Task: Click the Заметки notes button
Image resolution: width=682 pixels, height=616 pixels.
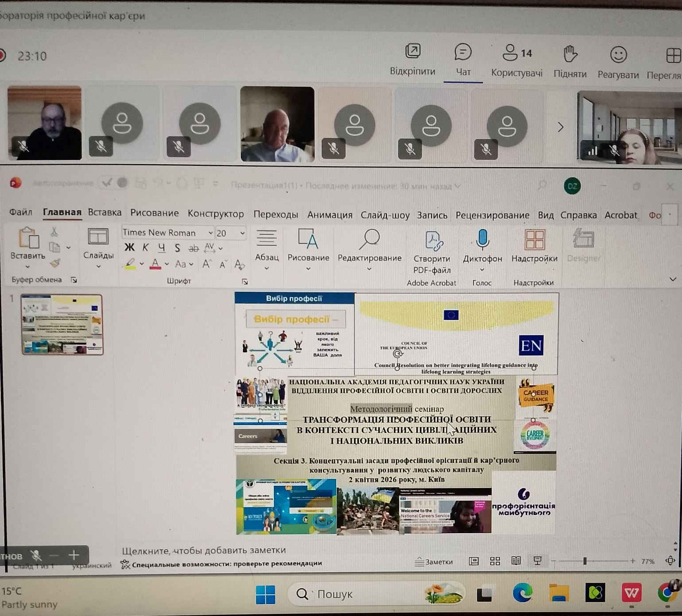Action: coord(434,562)
